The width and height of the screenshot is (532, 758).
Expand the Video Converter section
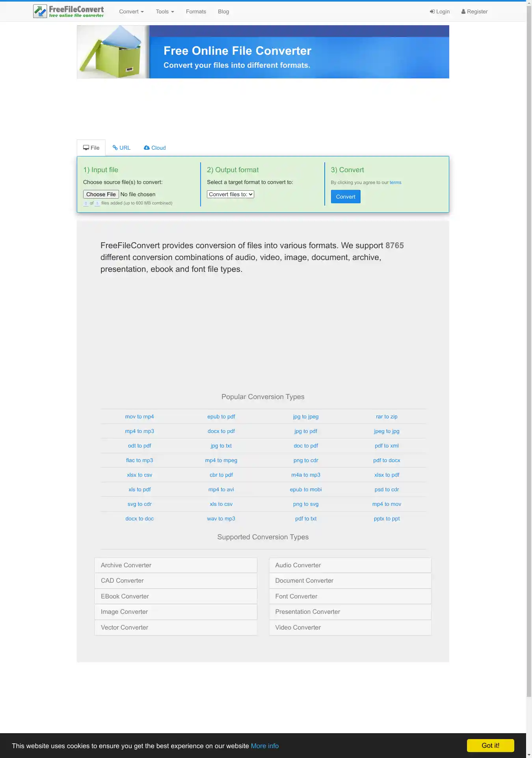pyautogui.click(x=350, y=627)
